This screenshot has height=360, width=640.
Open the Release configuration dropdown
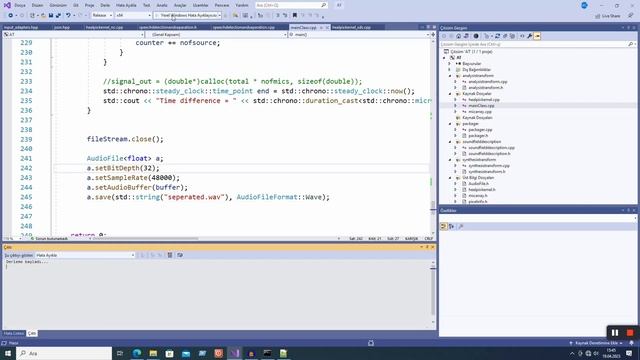[x=102, y=16]
